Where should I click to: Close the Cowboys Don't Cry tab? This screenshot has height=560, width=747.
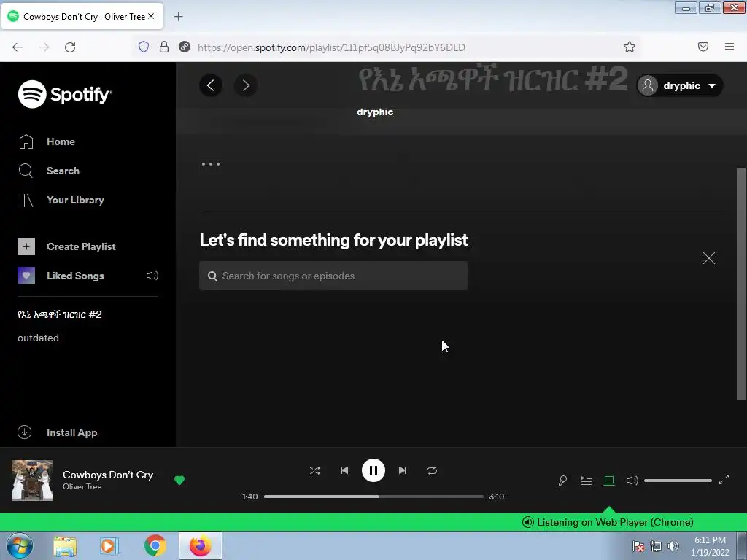pos(151,16)
